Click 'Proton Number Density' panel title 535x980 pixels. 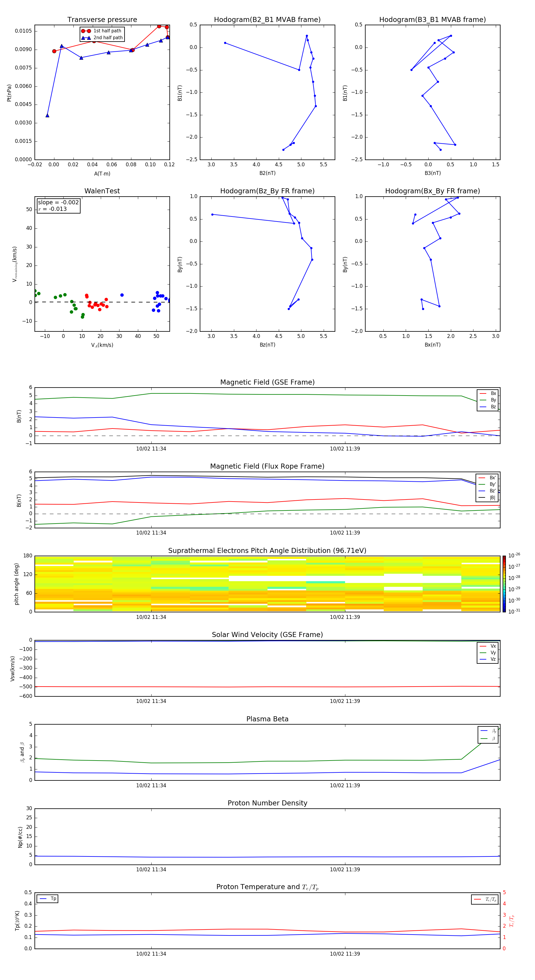pos(267,804)
